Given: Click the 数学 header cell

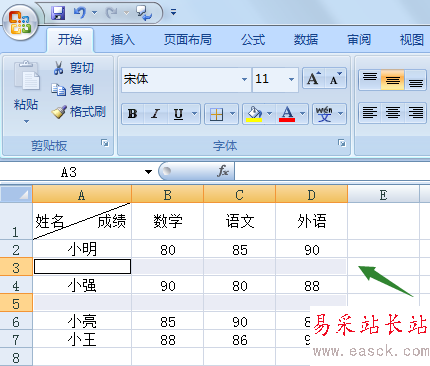Looking at the screenshot, I should [168, 221].
